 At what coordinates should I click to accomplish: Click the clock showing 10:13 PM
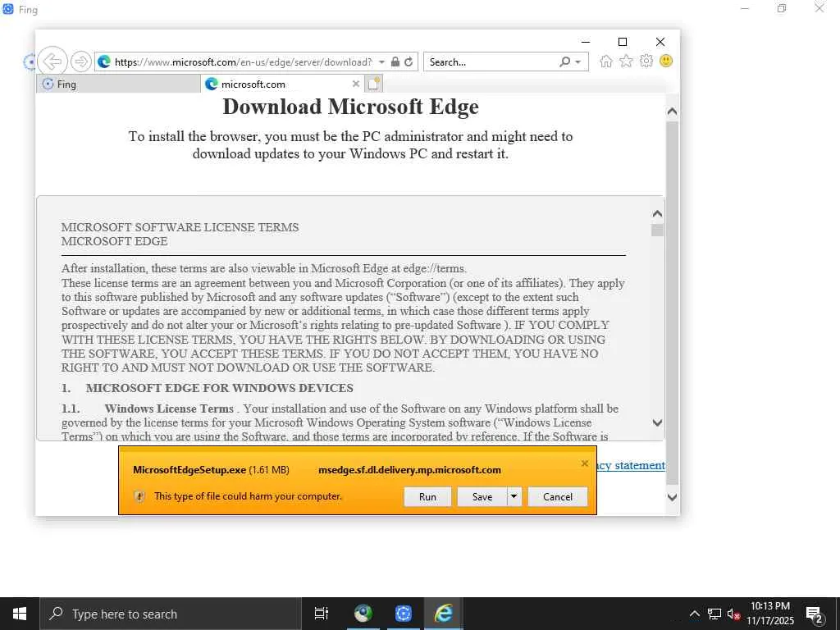[x=769, y=606]
